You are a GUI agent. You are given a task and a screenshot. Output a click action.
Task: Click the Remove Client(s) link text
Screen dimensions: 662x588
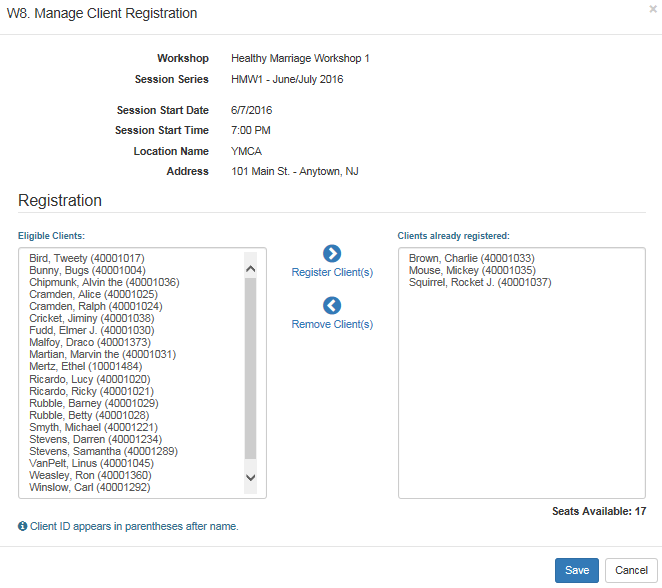pyautogui.click(x=332, y=324)
